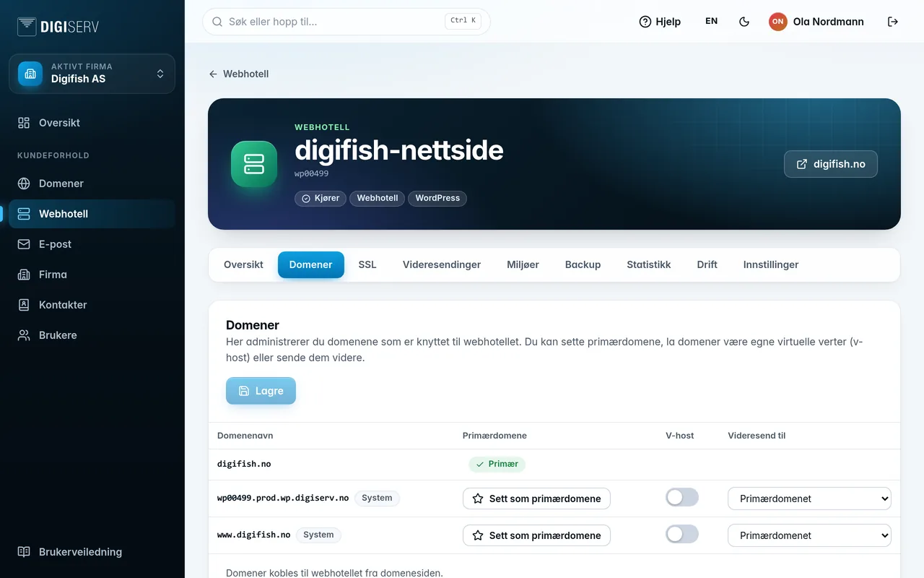This screenshot has height=578, width=924.
Task: Click the back arrow to Webhotell
Action: 213,74
